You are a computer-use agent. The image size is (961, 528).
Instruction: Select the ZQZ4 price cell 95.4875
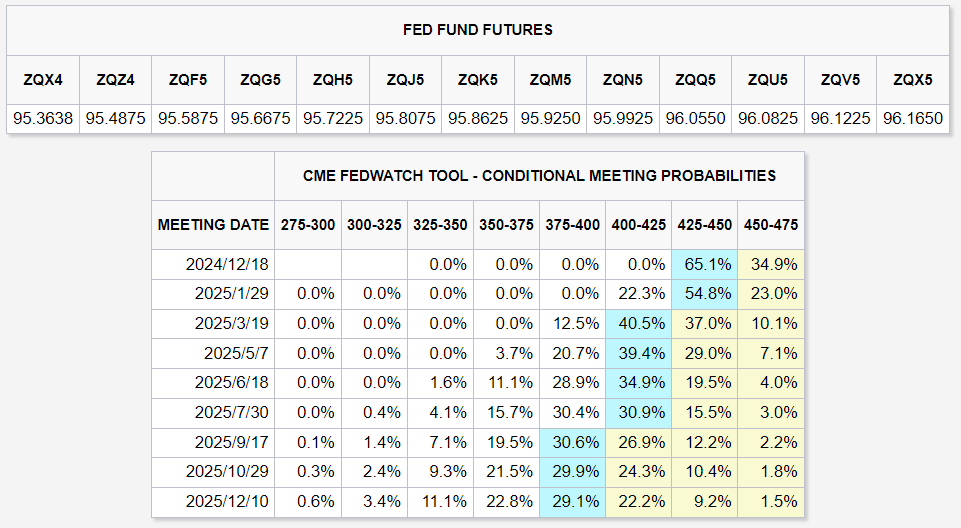click(115, 118)
